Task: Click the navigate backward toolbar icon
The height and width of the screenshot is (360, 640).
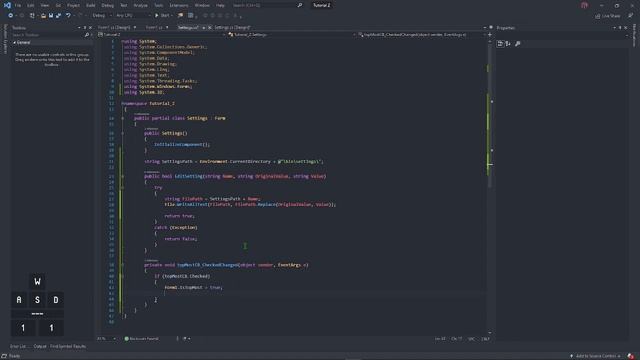Action: pos(11,16)
